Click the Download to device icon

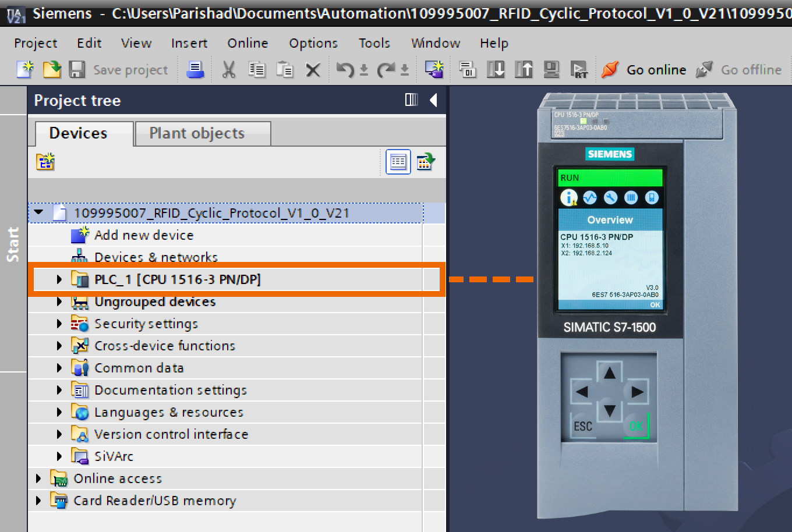click(x=496, y=70)
